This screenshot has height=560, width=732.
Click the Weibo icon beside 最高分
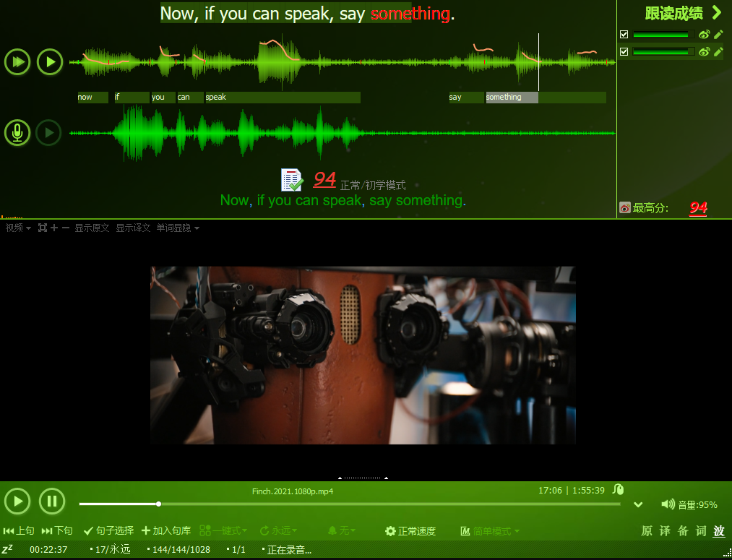pos(625,208)
